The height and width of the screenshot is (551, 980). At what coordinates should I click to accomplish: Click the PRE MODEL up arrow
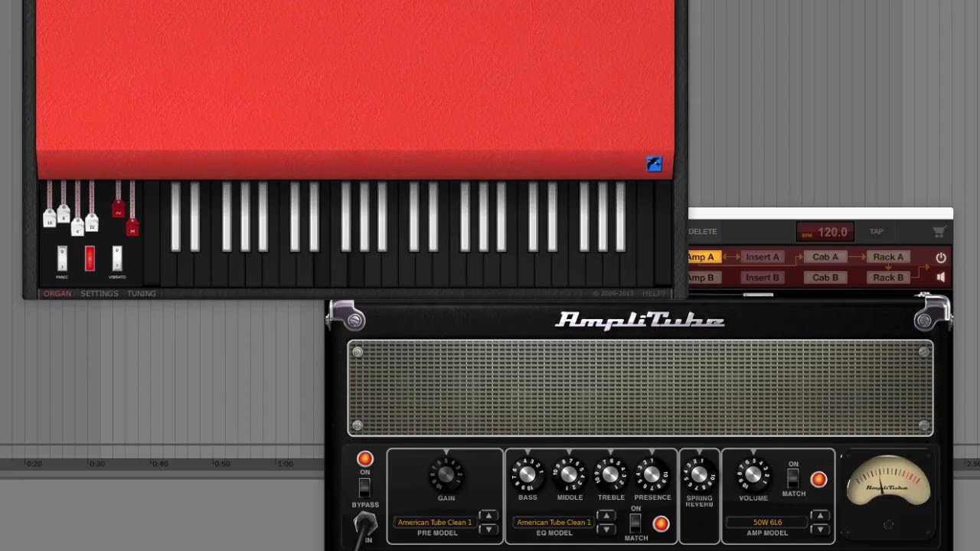488,516
